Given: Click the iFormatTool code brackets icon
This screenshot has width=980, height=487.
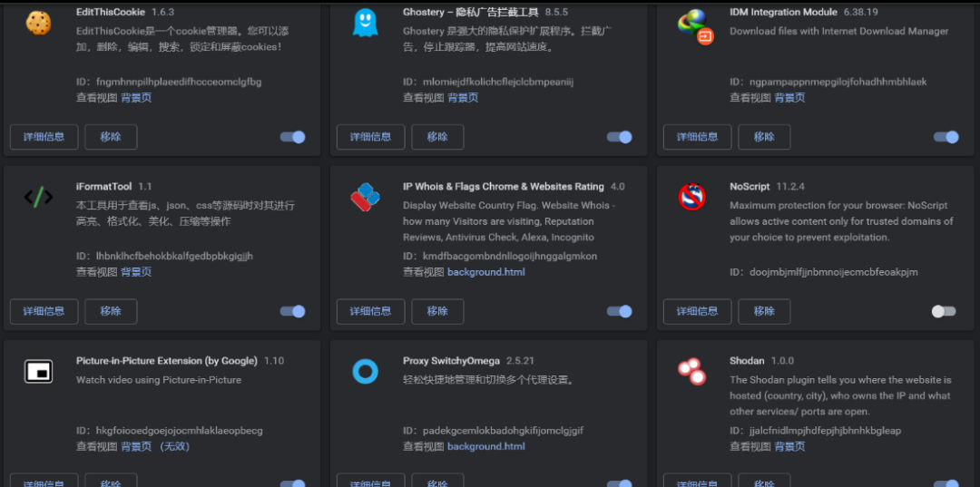Looking at the screenshot, I should tap(38, 198).
